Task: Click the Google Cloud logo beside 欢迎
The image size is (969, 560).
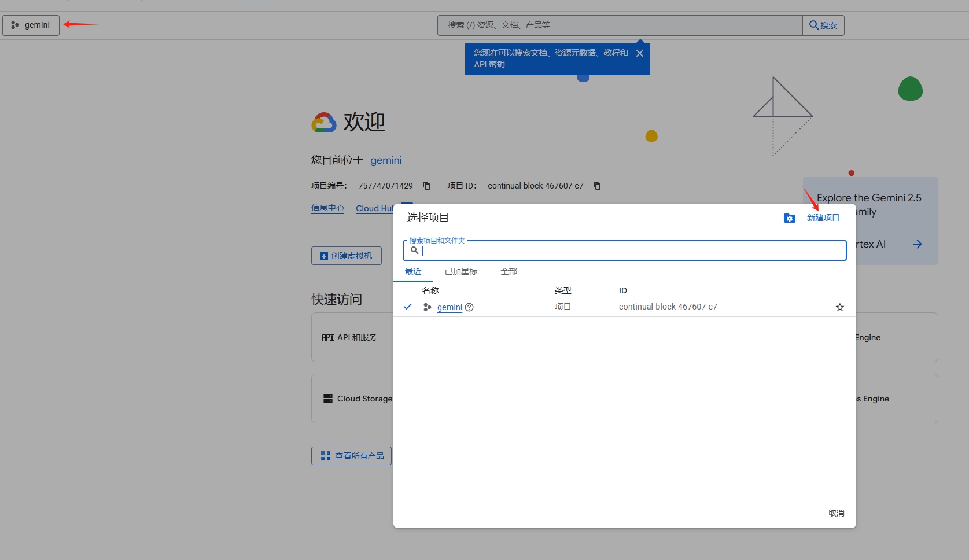Action: point(323,122)
